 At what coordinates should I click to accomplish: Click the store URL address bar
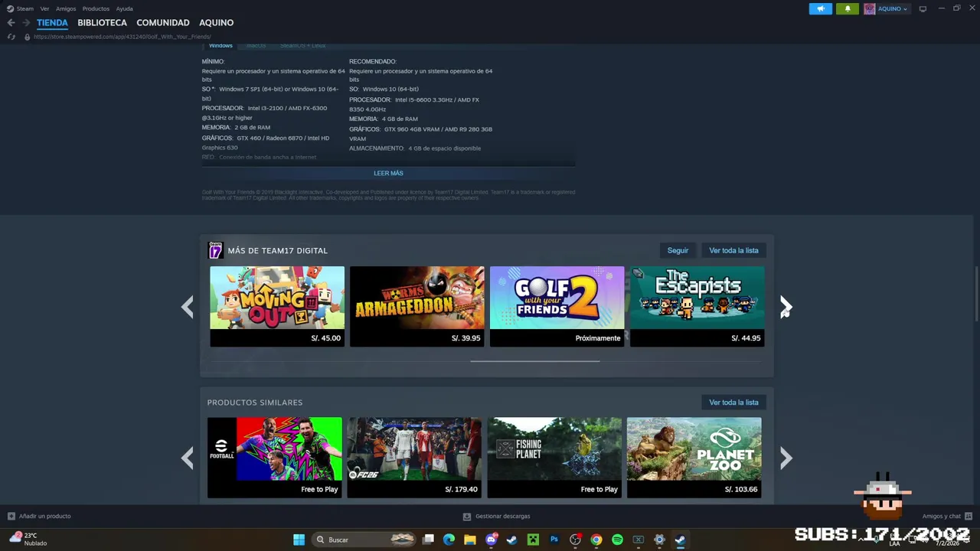coord(122,37)
